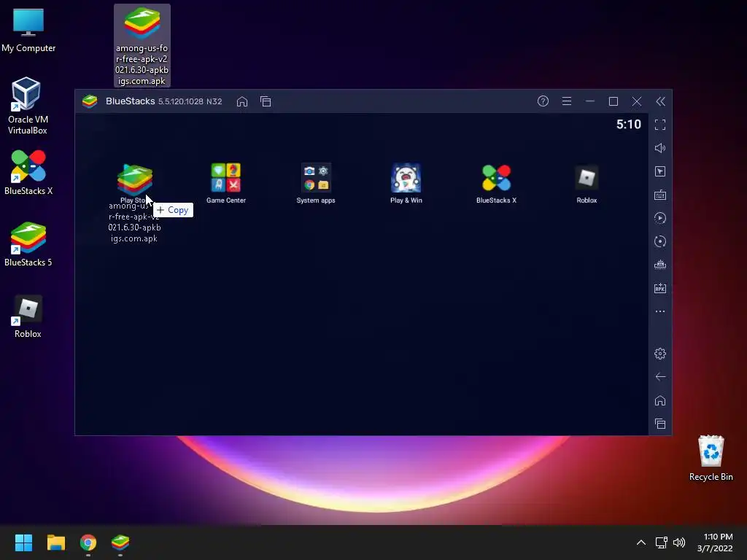Open the System apps folder
This screenshot has height=560, width=747.
(x=316, y=183)
